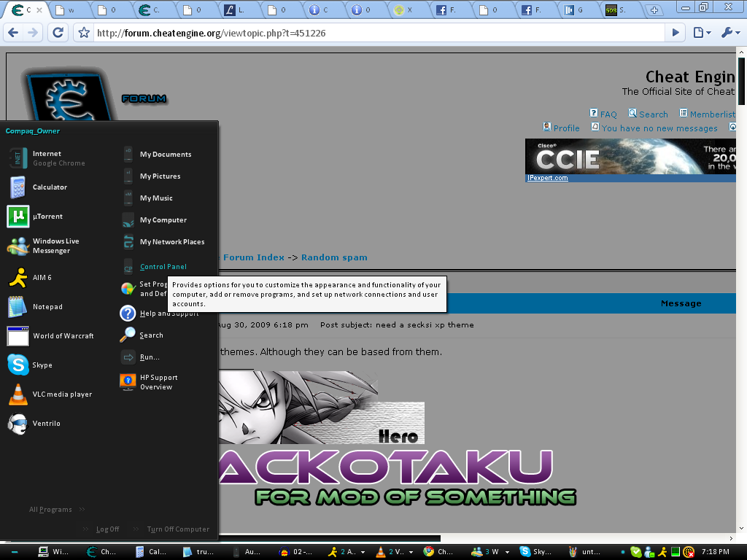Go forward in Chrome browser
The image size is (747, 560).
(x=33, y=33)
